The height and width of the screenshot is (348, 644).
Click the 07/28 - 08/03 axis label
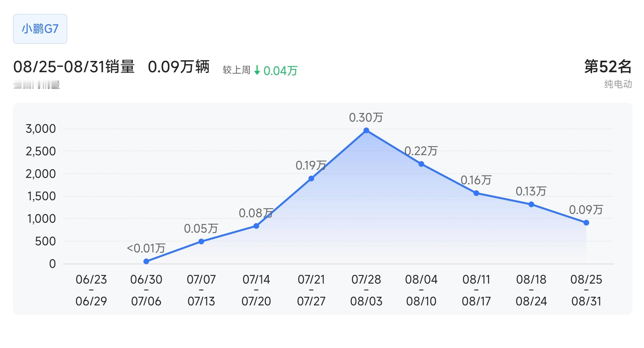pyautogui.click(x=366, y=290)
